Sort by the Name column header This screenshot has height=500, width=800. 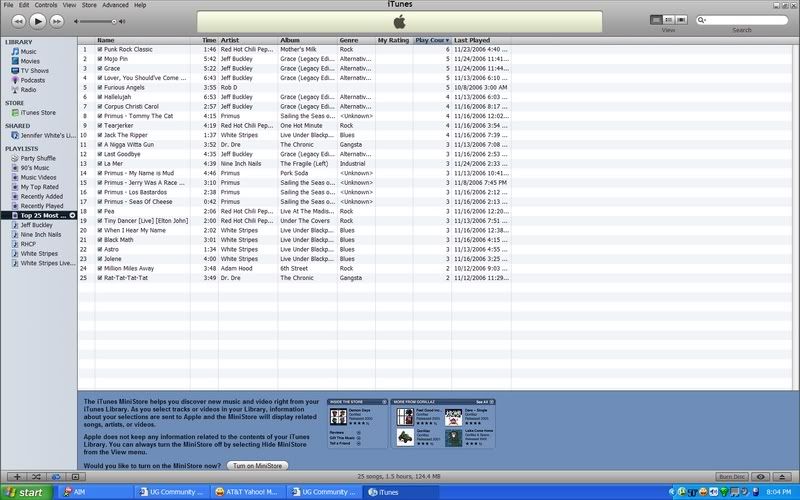(142, 40)
